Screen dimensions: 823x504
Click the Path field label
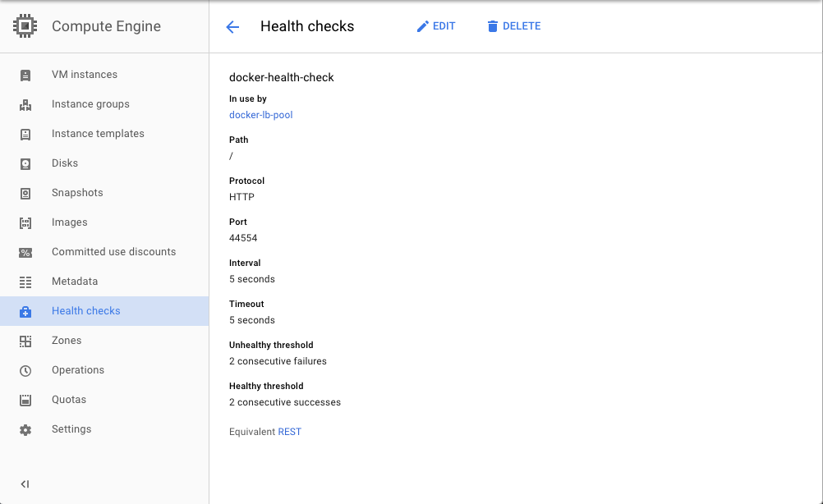[x=239, y=140]
